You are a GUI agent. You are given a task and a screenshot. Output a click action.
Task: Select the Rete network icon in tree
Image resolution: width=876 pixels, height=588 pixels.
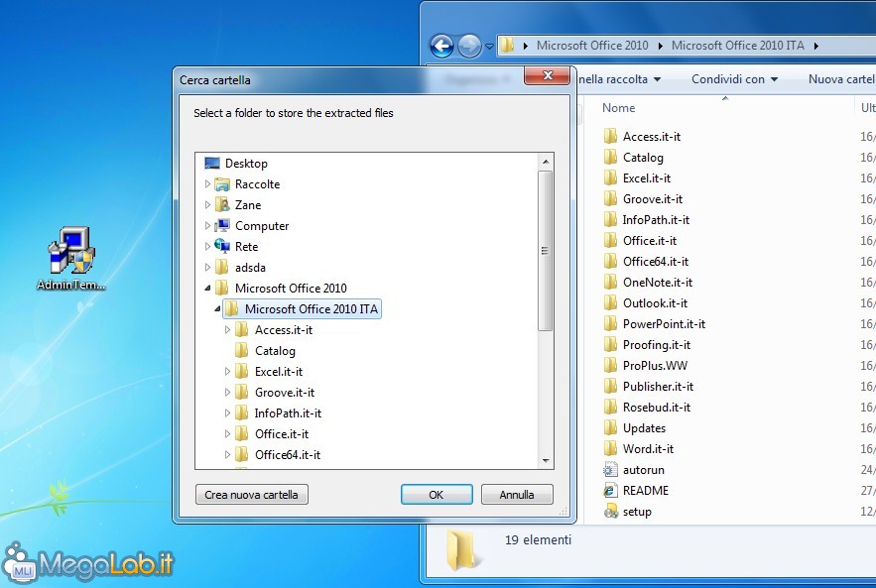pyautogui.click(x=222, y=246)
